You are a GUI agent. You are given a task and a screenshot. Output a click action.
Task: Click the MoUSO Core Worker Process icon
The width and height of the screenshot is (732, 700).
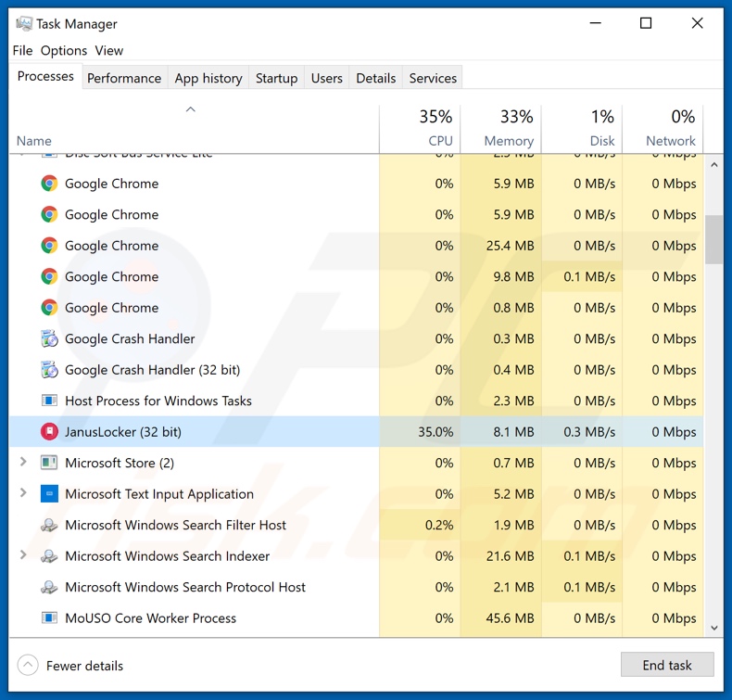49,617
